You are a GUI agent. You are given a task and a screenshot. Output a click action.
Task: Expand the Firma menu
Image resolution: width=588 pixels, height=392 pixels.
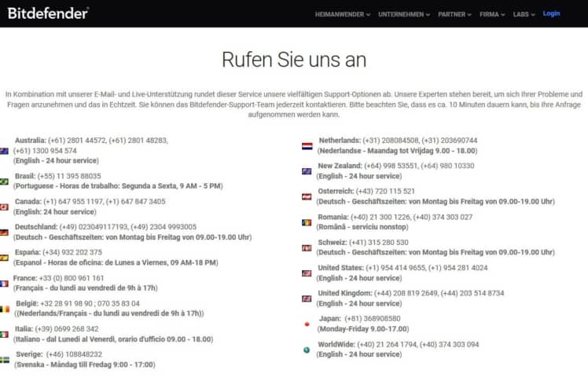click(x=492, y=14)
